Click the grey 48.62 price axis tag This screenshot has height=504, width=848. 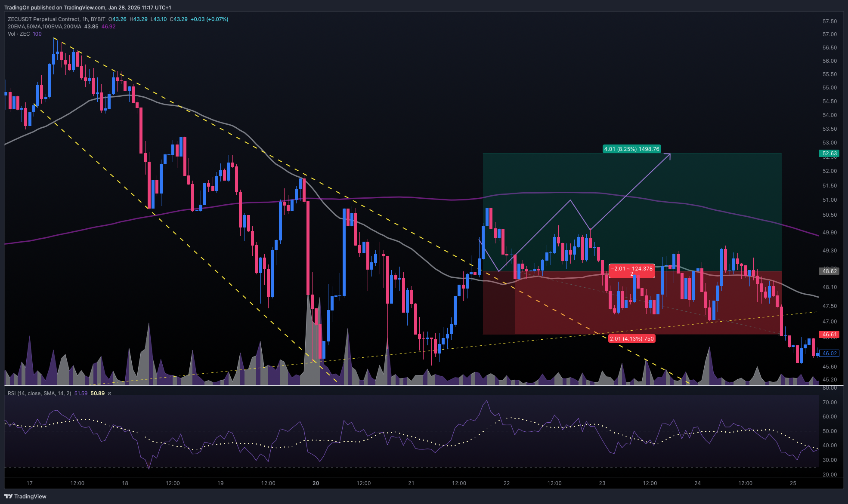[829, 271]
